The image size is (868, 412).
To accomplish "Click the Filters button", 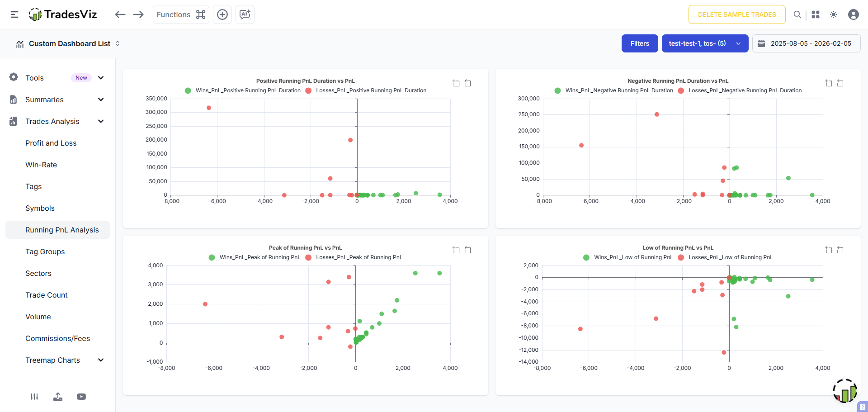I will point(640,43).
